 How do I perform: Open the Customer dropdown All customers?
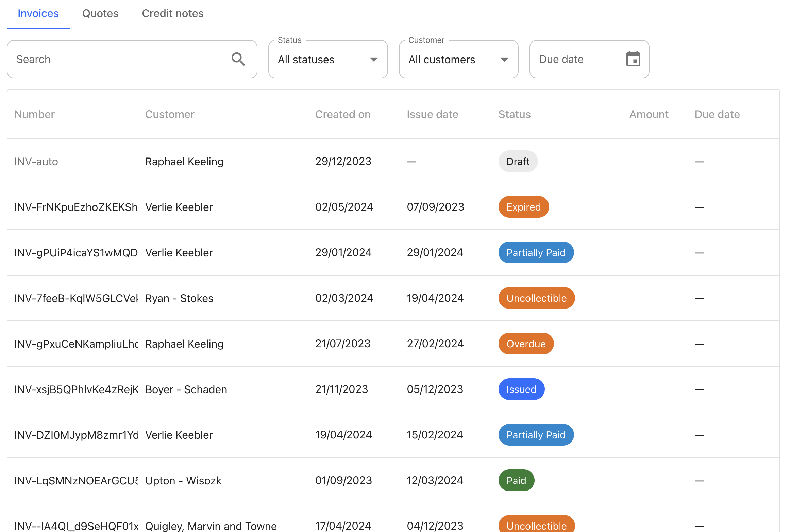click(x=458, y=59)
